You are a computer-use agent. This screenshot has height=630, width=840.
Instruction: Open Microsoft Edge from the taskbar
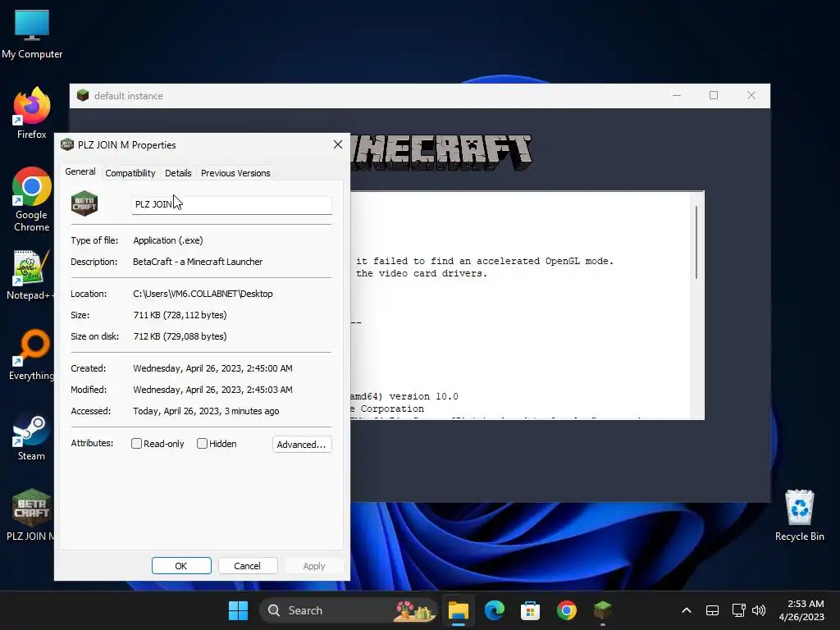(495, 610)
